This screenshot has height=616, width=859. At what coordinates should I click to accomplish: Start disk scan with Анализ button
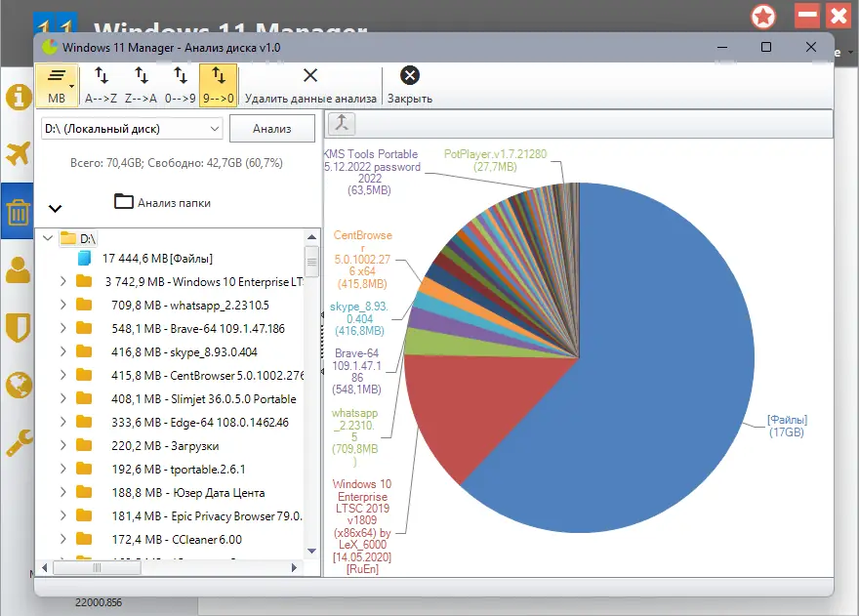pos(271,129)
